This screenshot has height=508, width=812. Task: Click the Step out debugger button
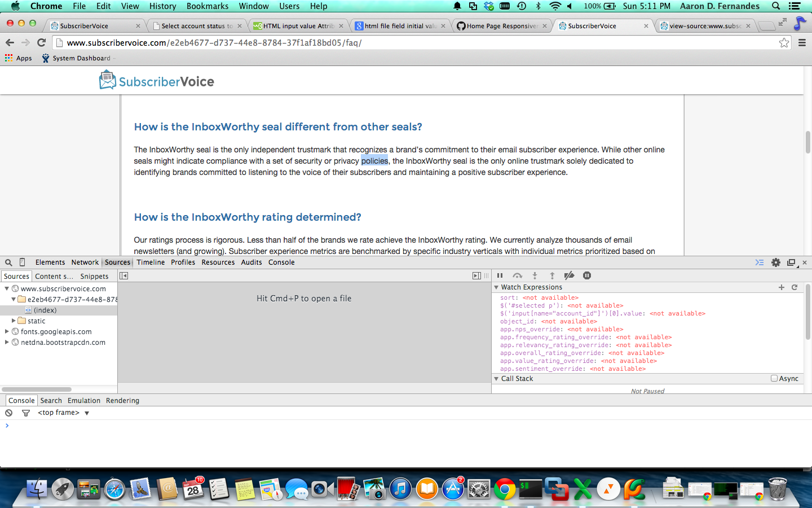point(552,275)
